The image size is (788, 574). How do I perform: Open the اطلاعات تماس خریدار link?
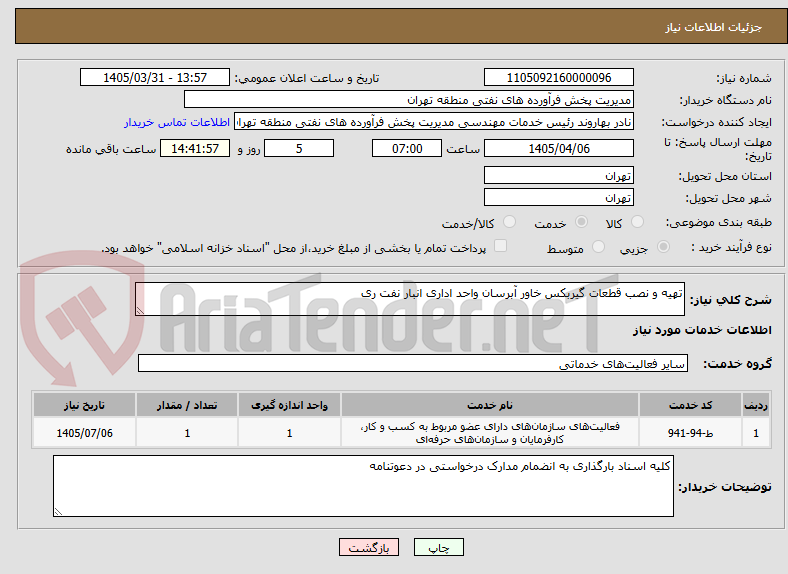[177, 122]
